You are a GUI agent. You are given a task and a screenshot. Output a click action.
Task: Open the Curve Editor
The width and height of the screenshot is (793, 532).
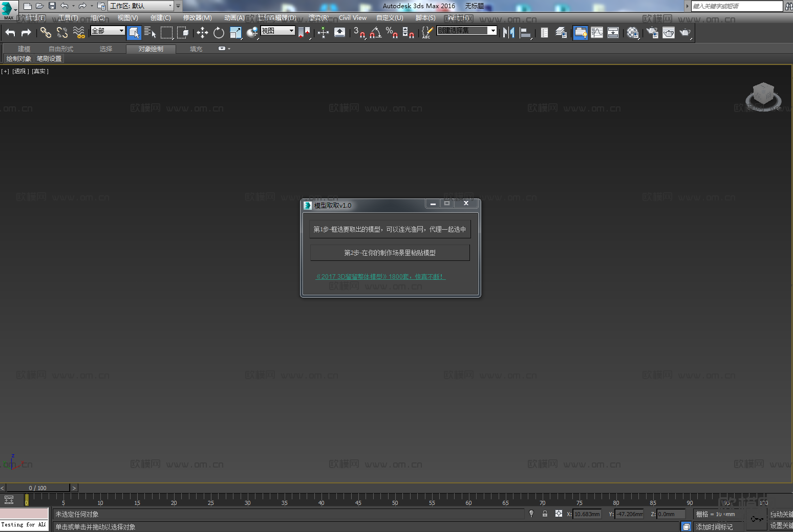coord(597,33)
